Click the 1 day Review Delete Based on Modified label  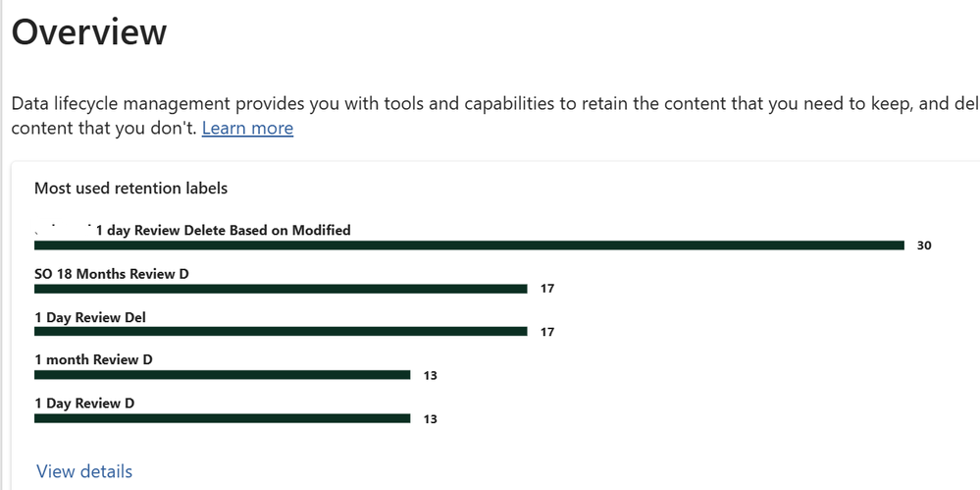coord(223,231)
